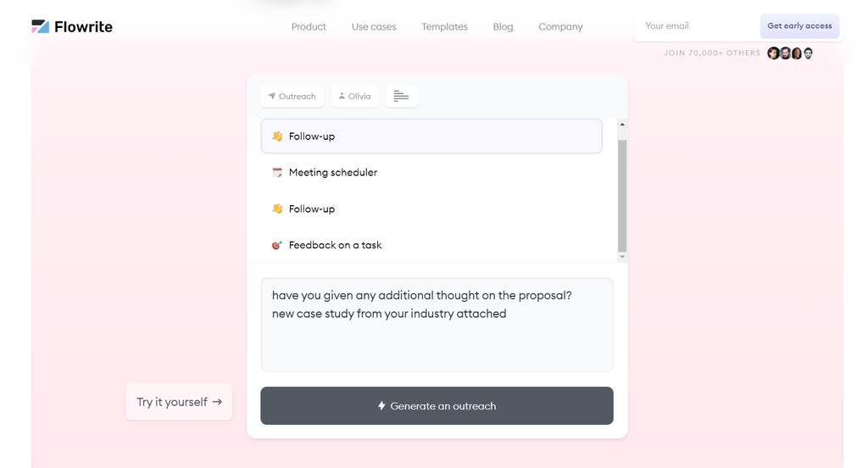The height and width of the screenshot is (468, 868).
Task: Open the Use cases menu
Action: [374, 27]
